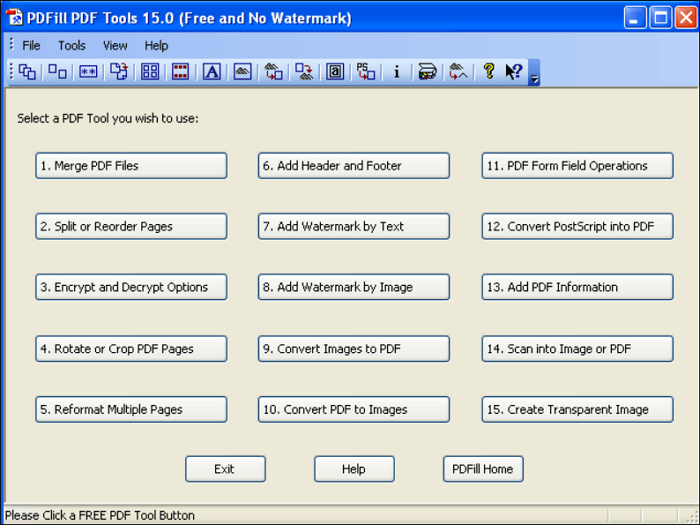Image resolution: width=700 pixels, height=525 pixels.
Task: Choose '14. Scan into Image or PDF'
Action: click(578, 349)
